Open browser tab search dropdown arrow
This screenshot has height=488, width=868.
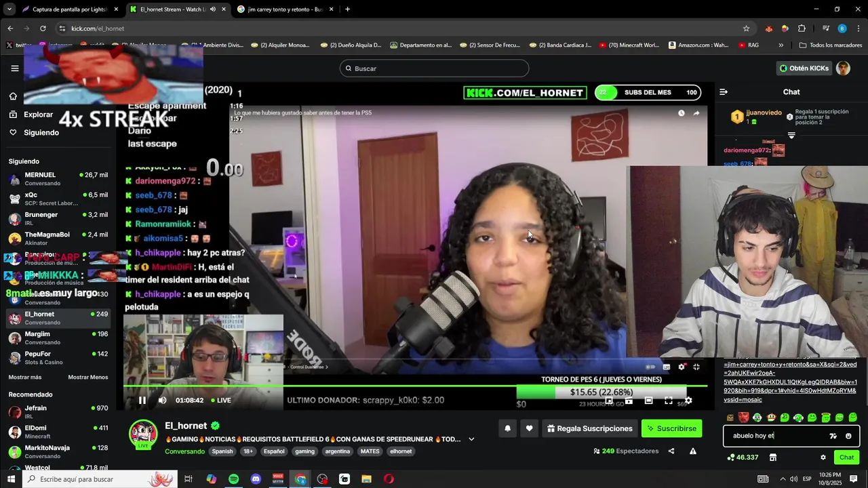[x=9, y=9]
